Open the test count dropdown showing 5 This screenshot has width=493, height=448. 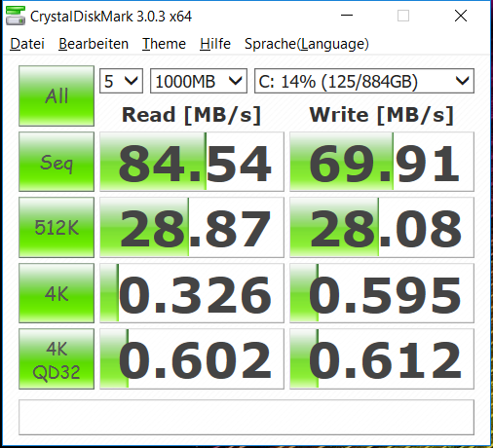pos(121,81)
